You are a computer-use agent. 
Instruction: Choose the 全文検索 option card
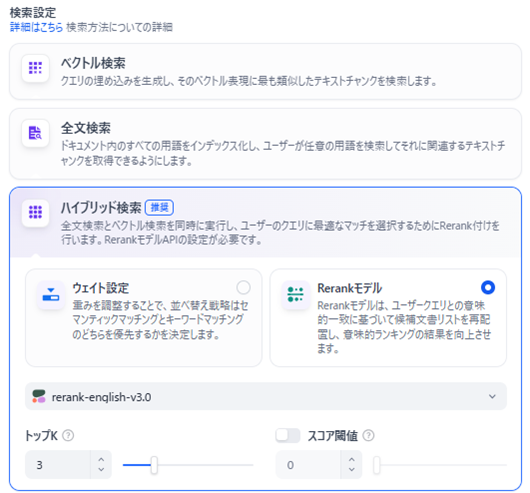click(265, 144)
